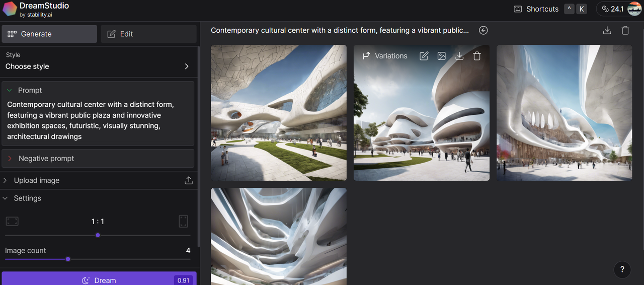
Task: Click the DreamStudio hexagon logo
Action: [10, 9]
